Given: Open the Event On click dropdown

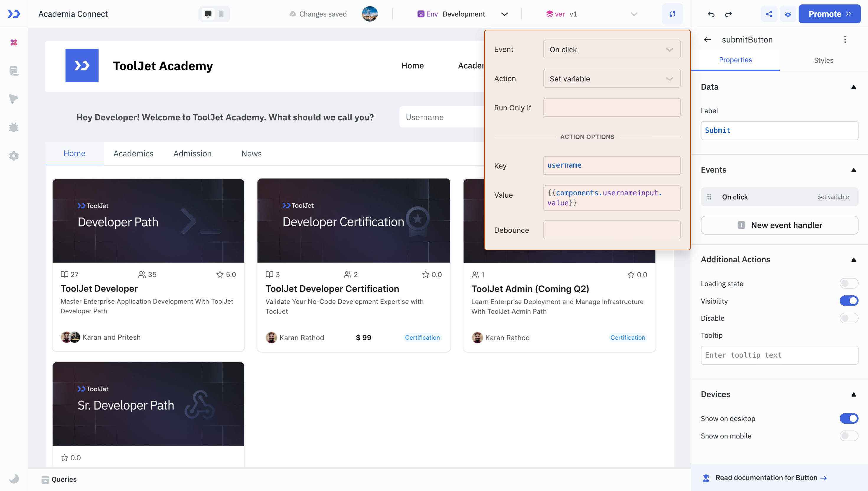Looking at the screenshot, I should [611, 50].
